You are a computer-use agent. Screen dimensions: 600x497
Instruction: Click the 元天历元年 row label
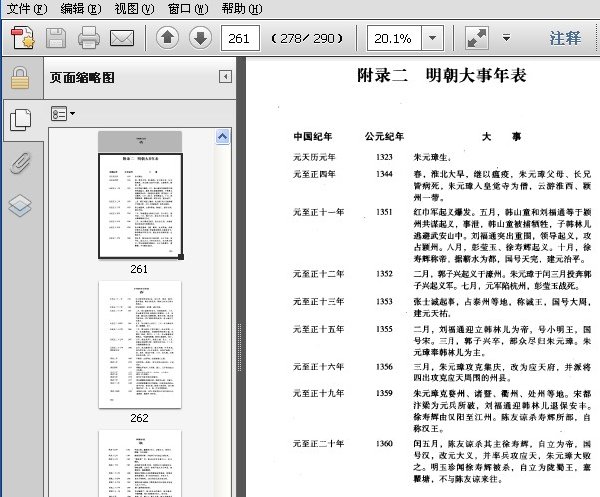pos(314,157)
